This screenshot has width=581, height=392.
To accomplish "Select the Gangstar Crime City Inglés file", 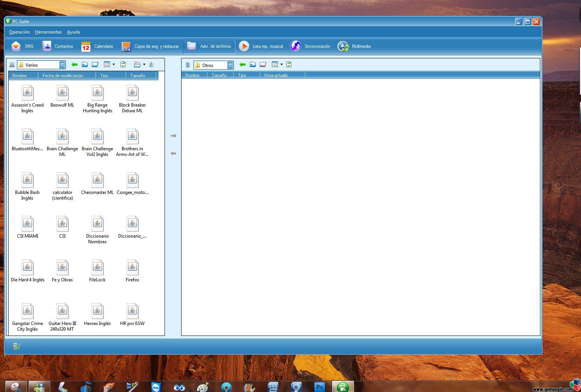I will 27,318.
